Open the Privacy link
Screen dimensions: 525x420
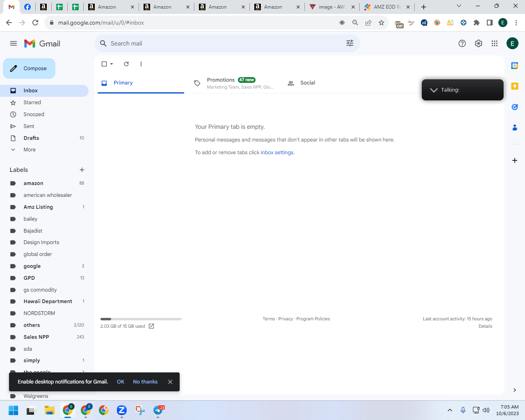tap(285, 319)
